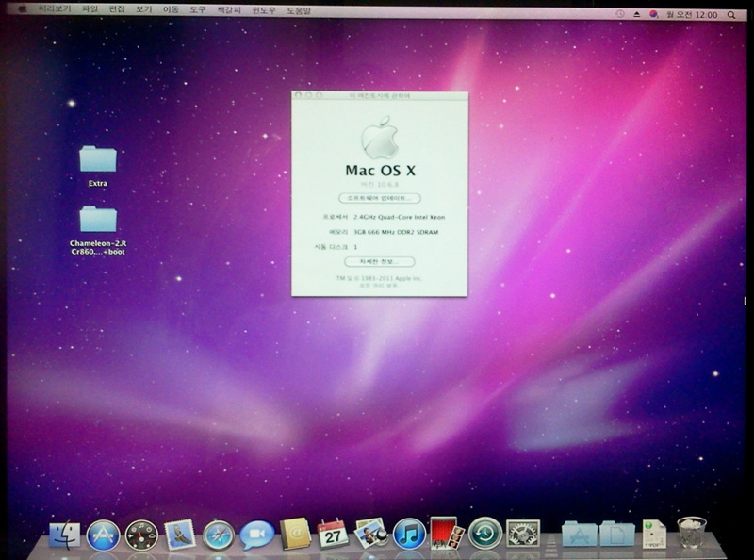Click the clock showing 오전 12:00
This screenshot has width=754, height=560.
tap(692, 15)
